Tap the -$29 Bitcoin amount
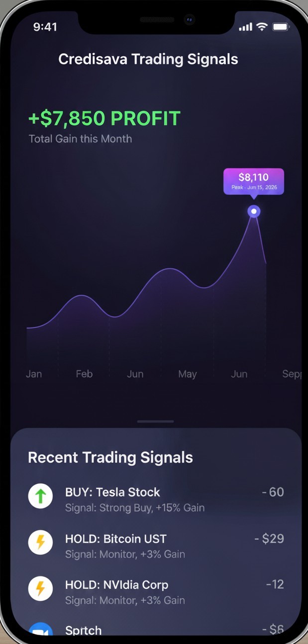The image size is (308, 644). [269, 539]
